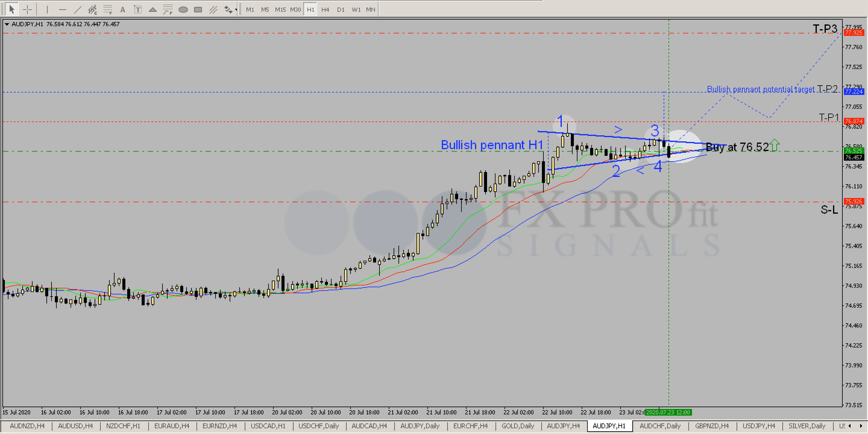This screenshot has width=868, height=434.
Task: Select the Fibonacci Retracement tool
Action: point(108,9)
